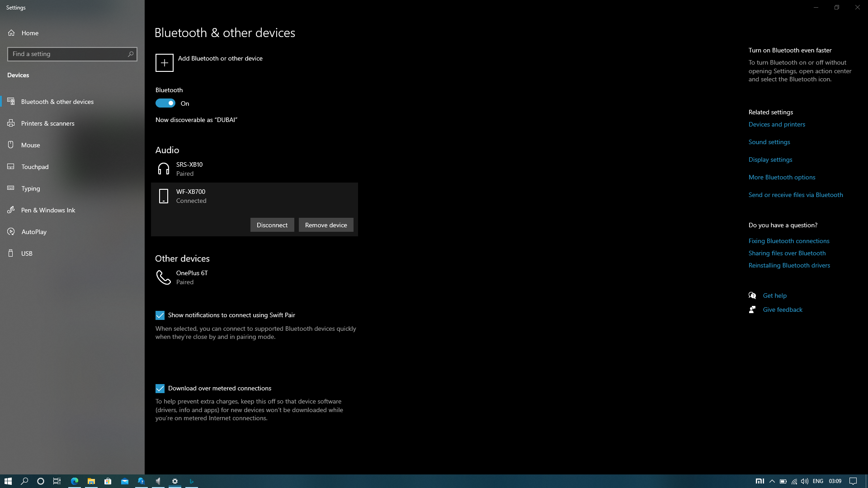Disconnect the WF-XB700 device

272,225
